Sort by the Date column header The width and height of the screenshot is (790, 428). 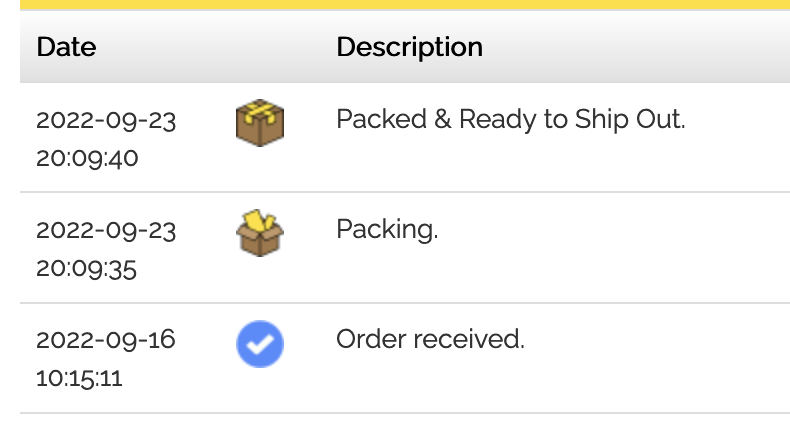click(x=66, y=47)
